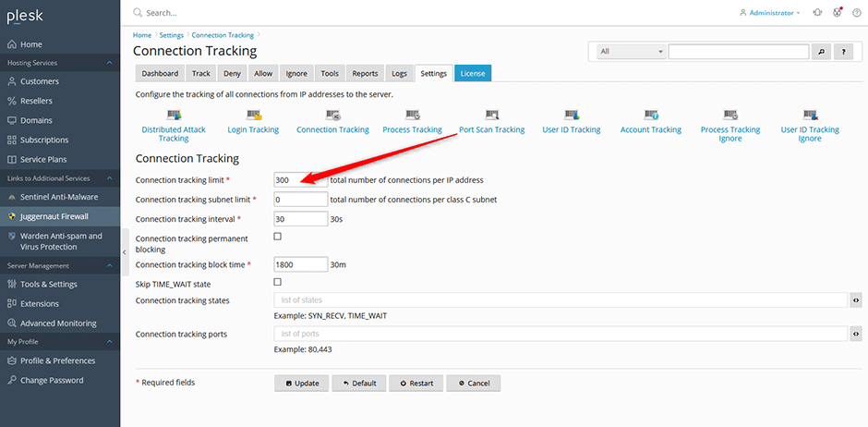
Task: Select Juggernaut Firewall in the sidebar
Action: click(x=60, y=216)
